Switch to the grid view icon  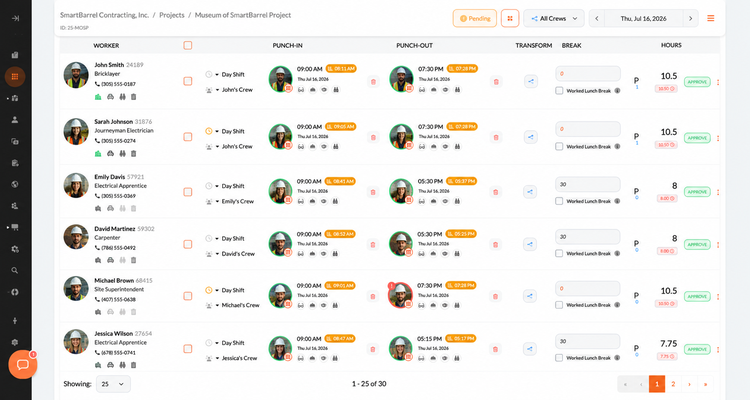(x=510, y=19)
